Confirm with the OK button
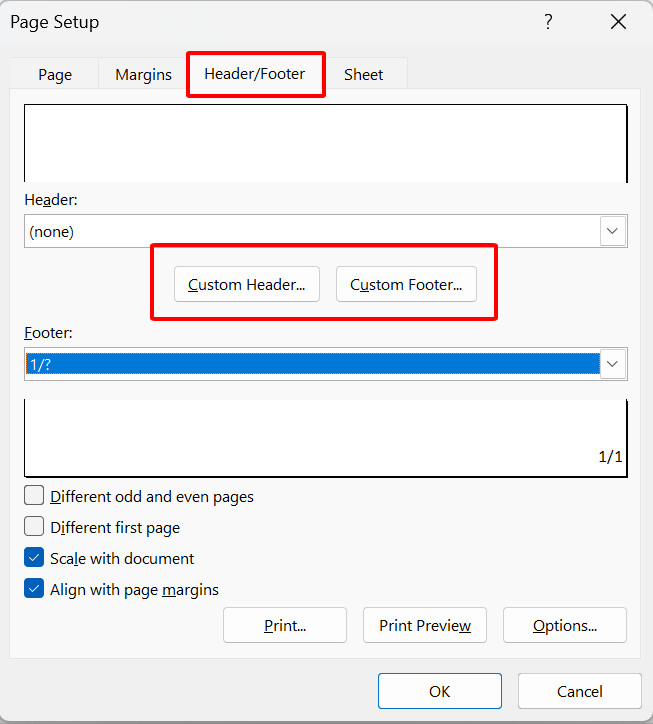The width and height of the screenshot is (653, 724). (x=440, y=691)
